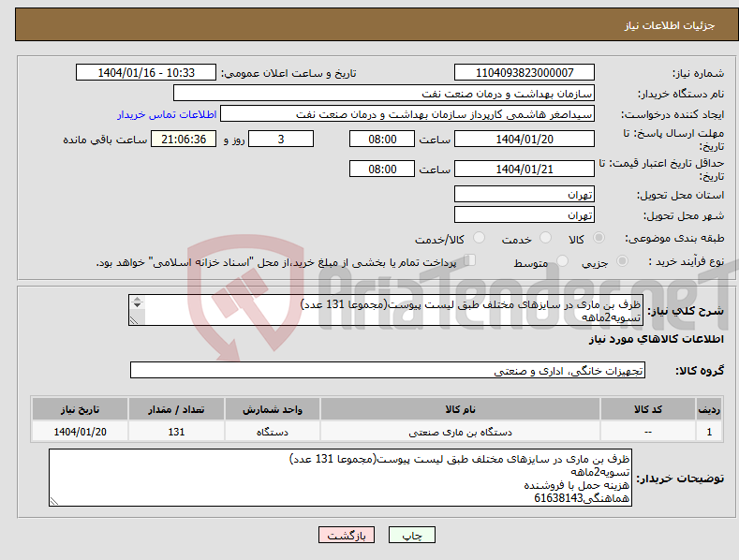Click the ایجاد کننده درخواست field
739x560 pixels.
(x=407, y=114)
